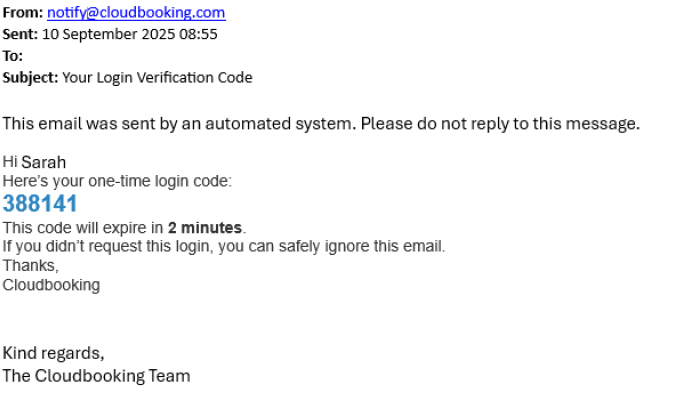Image resolution: width=692 pixels, height=395 pixels.
Task: Click the Subject: header label
Action: tap(30, 78)
